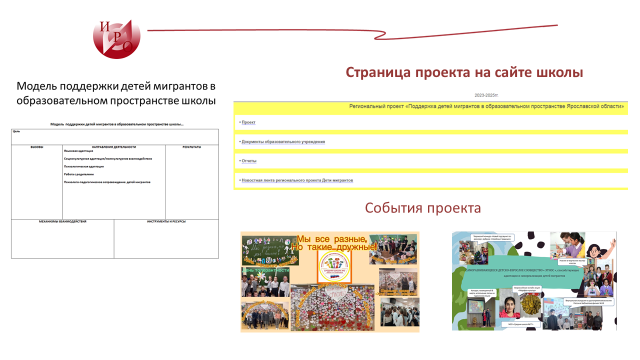
Task: Click the red ИРО globe logo
Action: [117, 39]
